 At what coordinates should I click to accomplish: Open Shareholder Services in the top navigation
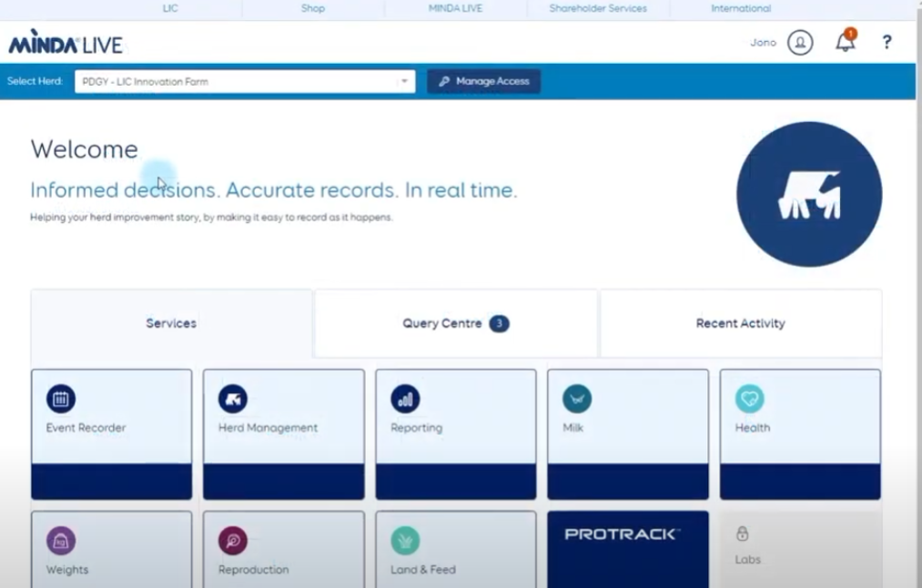[598, 8]
